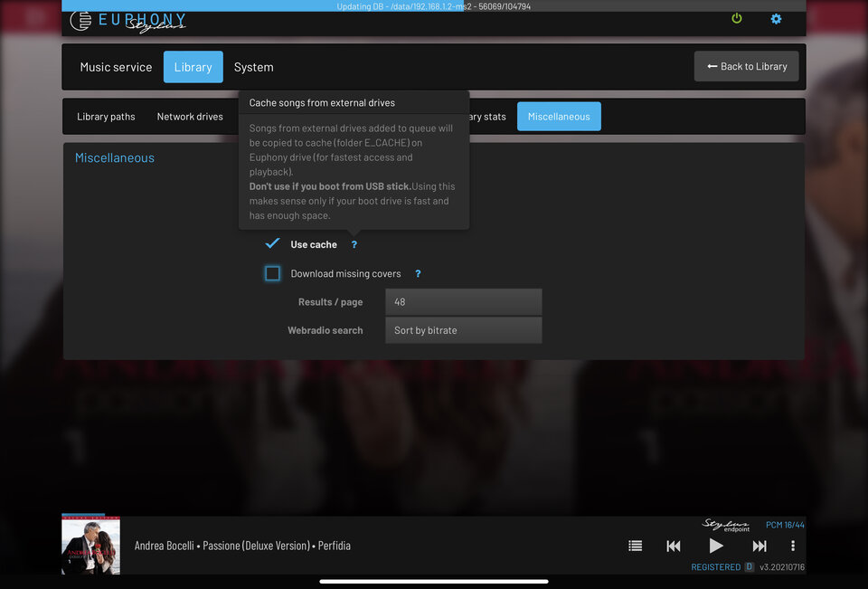Click the Stylus endpoint logo

tap(726, 526)
